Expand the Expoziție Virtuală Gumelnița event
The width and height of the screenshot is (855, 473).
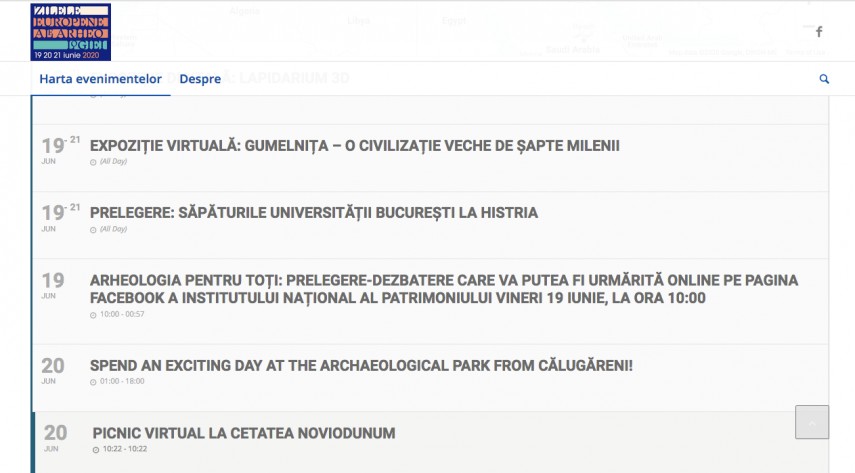(355, 146)
